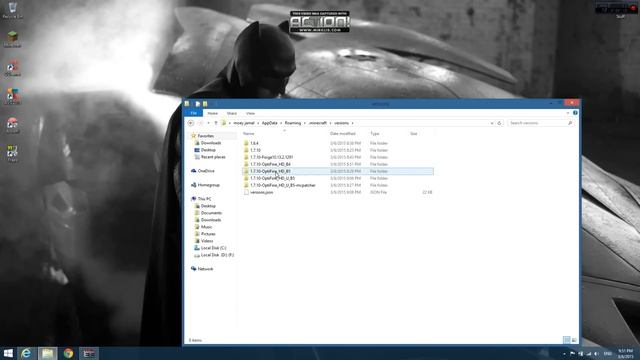Open Action Center flag in tray

pyautogui.click(x=572, y=353)
